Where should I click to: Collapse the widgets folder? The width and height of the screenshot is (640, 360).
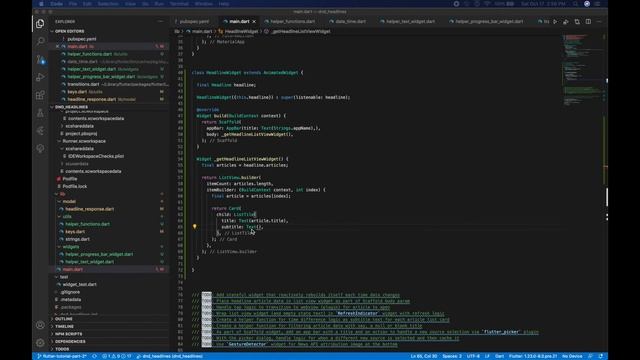point(71,247)
